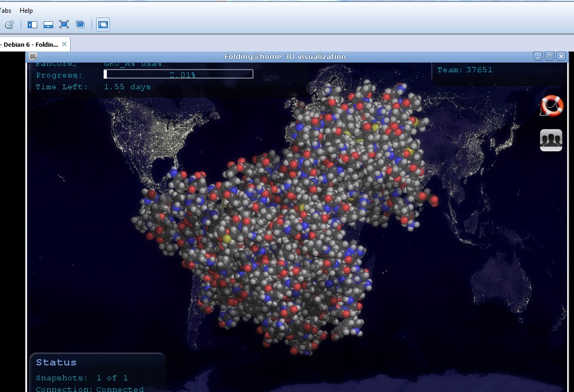Click the Status panel heading
This screenshot has height=392, width=574.
click(x=56, y=362)
